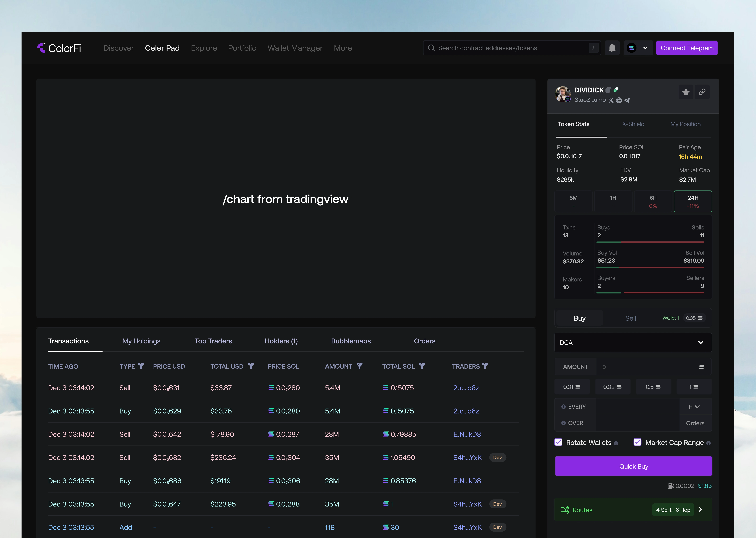Image resolution: width=756 pixels, height=538 pixels.
Task: Open trader EJN...kD8 from $178.90 row
Action: [467, 434]
